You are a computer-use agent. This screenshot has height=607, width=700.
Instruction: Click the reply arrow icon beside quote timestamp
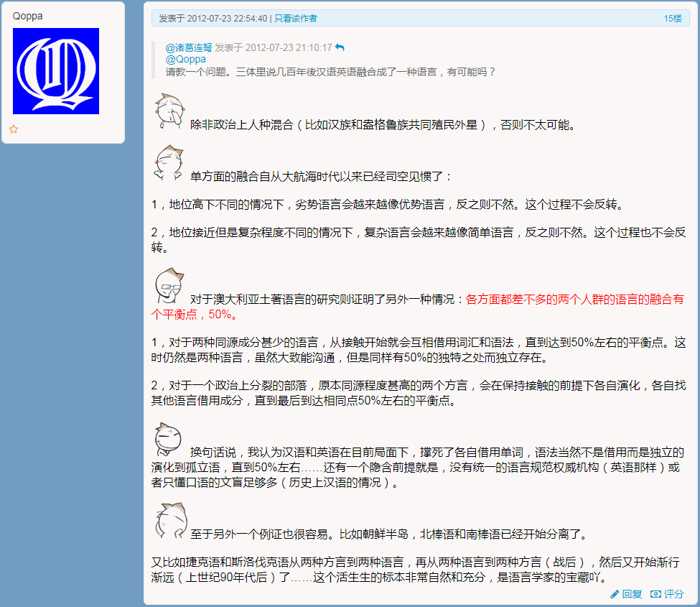(340, 47)
